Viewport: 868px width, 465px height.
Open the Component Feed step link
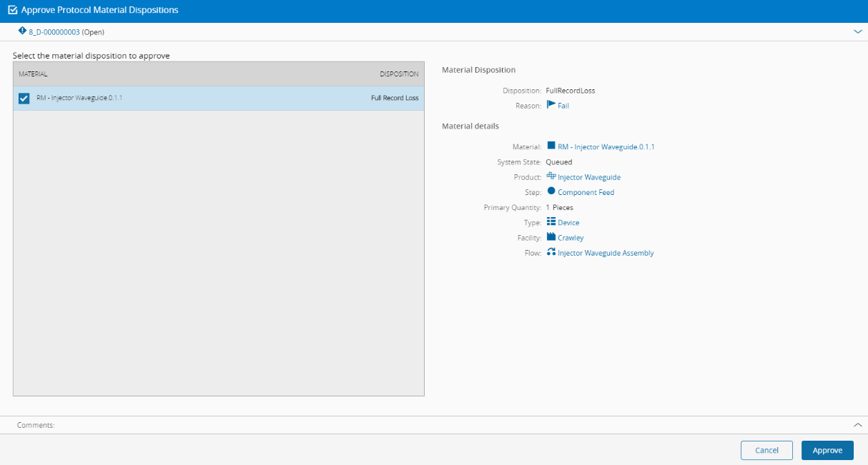tap(586, 192)
